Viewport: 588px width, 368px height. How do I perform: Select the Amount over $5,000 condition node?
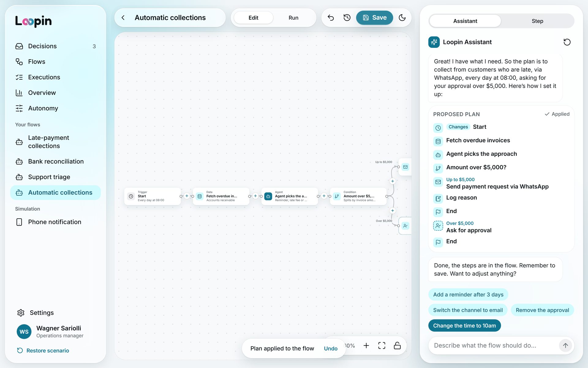(x=358, y=196)
